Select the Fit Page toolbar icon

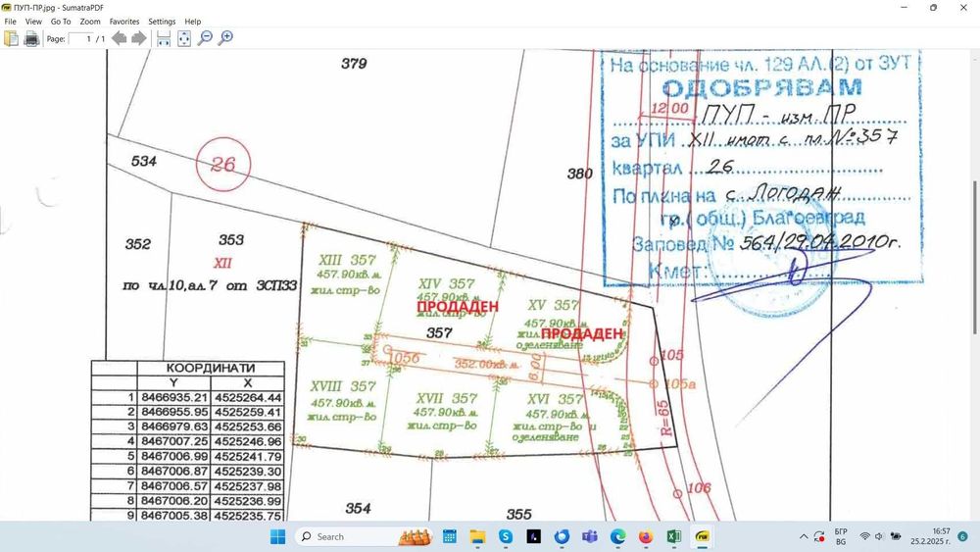coord(184,39)
